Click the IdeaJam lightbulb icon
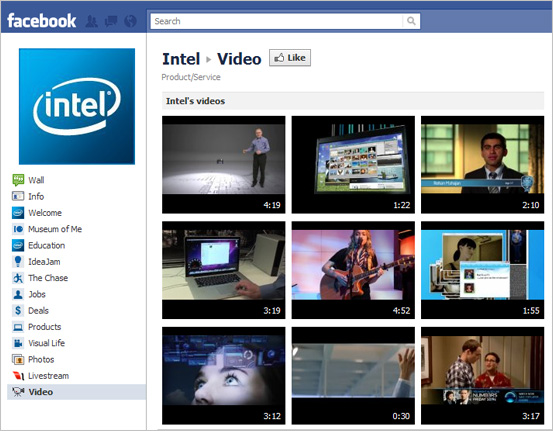553x431 pixels. [18, 261]
